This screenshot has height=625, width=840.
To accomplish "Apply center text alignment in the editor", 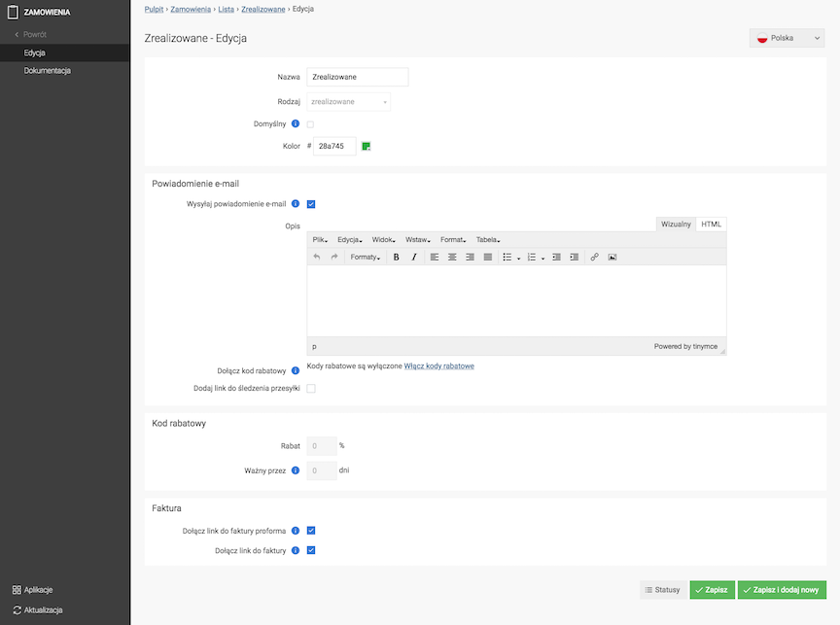I will coord(450,257).
